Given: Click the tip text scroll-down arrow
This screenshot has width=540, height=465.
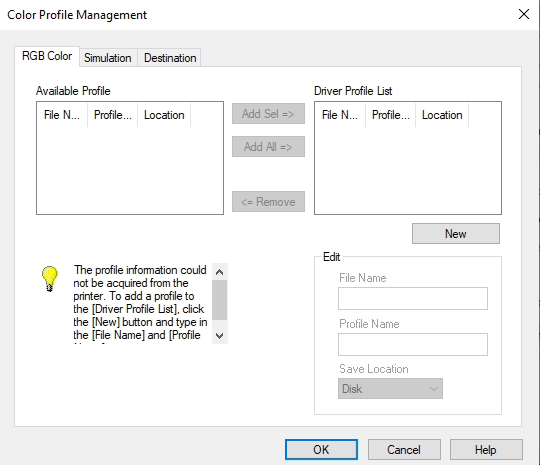Looking at the screenshot, I should (219, 335).
